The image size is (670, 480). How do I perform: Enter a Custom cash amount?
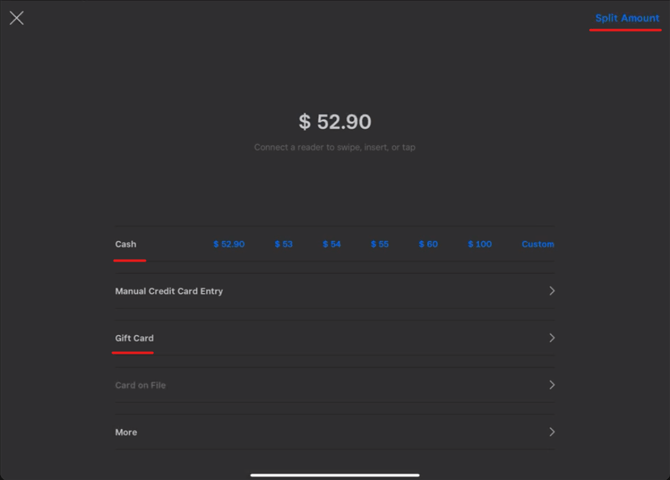537,244
